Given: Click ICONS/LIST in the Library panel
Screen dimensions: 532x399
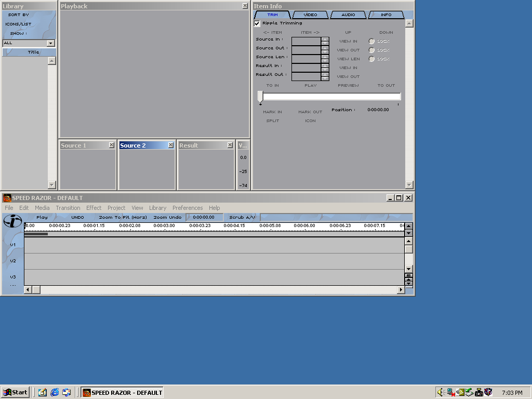Looking at the screenshot, I should pyautogui.click(x=18, y=24).
